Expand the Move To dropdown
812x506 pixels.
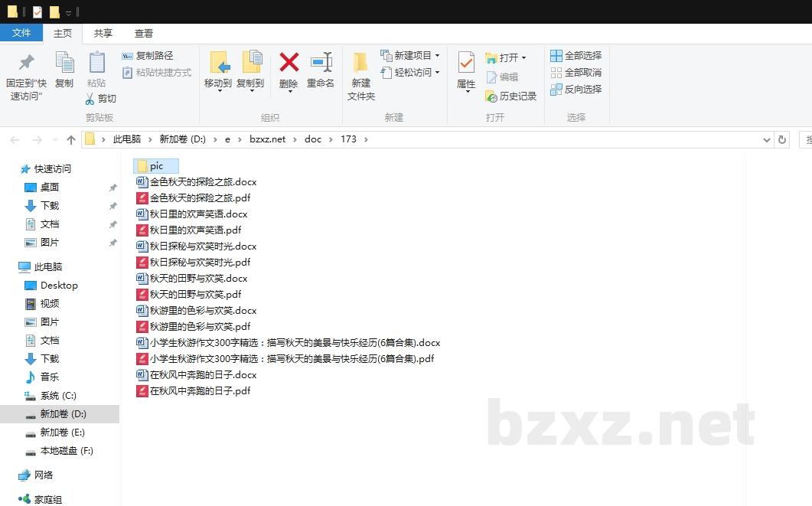coord(219,91)
